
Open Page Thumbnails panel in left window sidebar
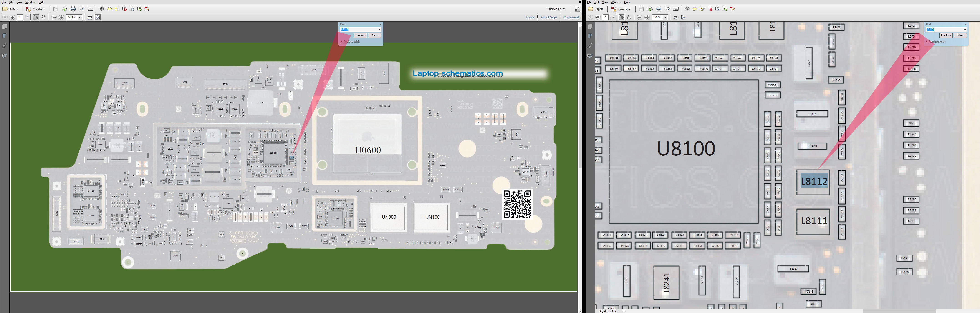5,26
